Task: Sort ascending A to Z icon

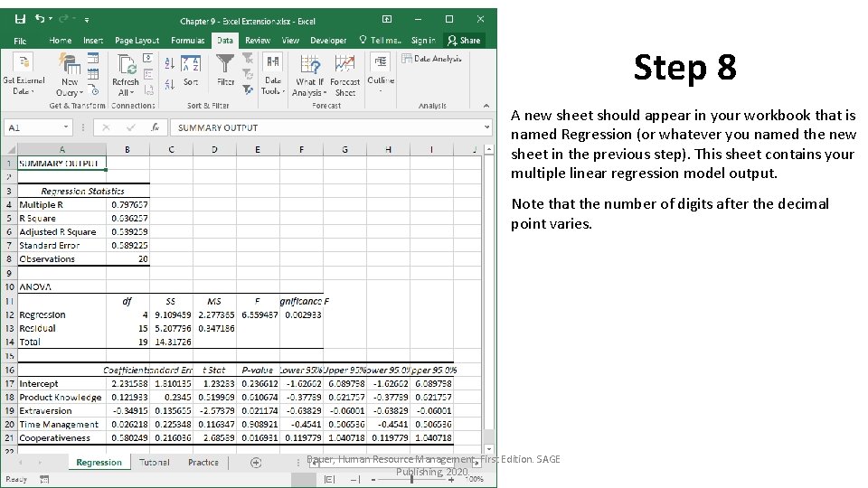Action: pyautogui.click(x=169, y=63)
